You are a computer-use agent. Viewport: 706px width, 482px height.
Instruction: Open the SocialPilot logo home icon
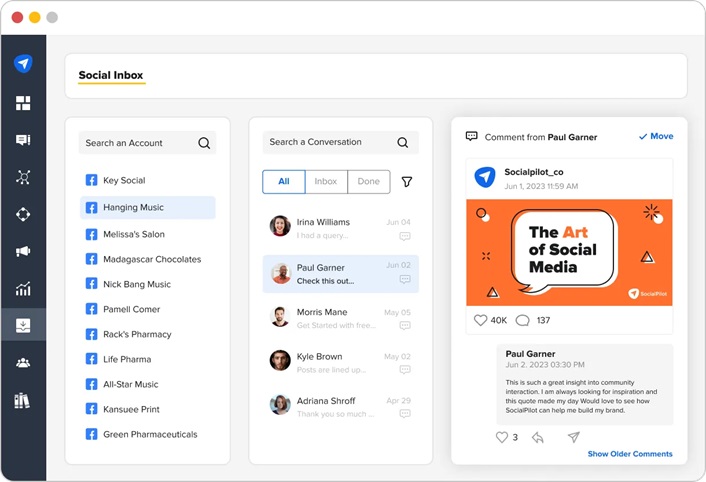[23, 63]
